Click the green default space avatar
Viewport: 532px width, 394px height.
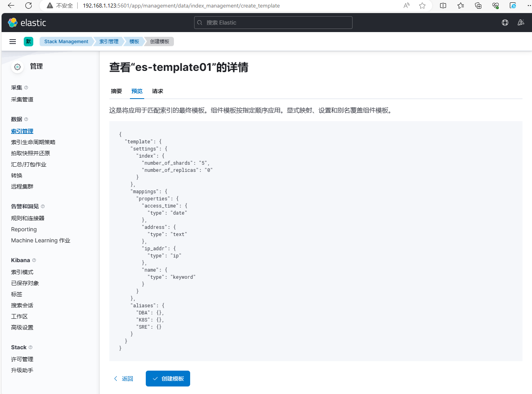pos(29,42)
